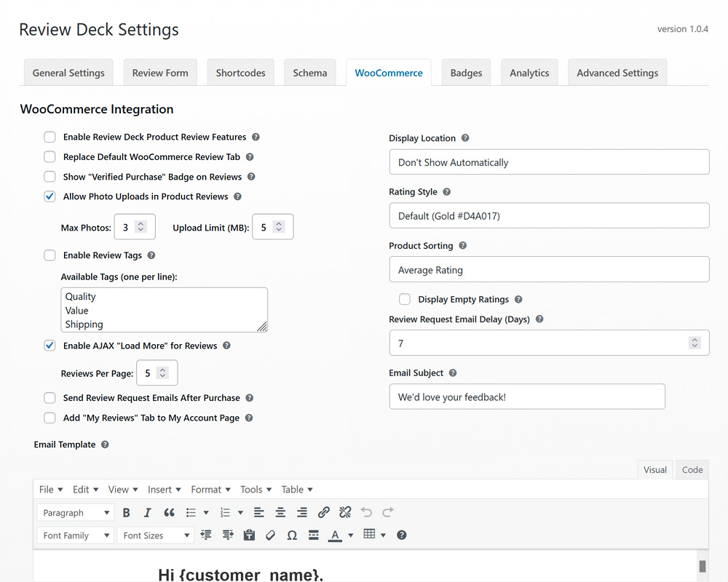Open the editor help with the question mark icon
Image resolution: width=728 pixels, height=582 pixels.
[x=401, y=535]
